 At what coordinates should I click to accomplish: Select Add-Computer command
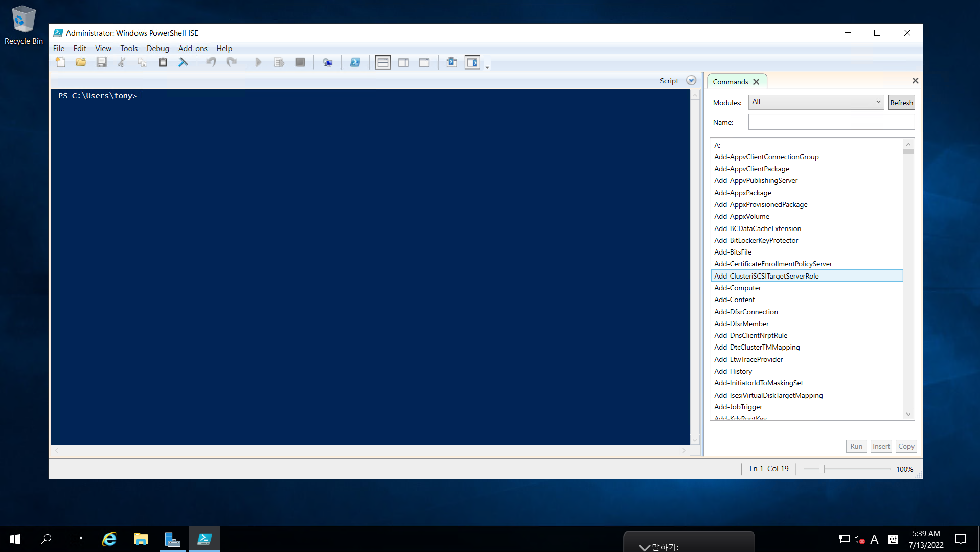(x=807, y=288)
